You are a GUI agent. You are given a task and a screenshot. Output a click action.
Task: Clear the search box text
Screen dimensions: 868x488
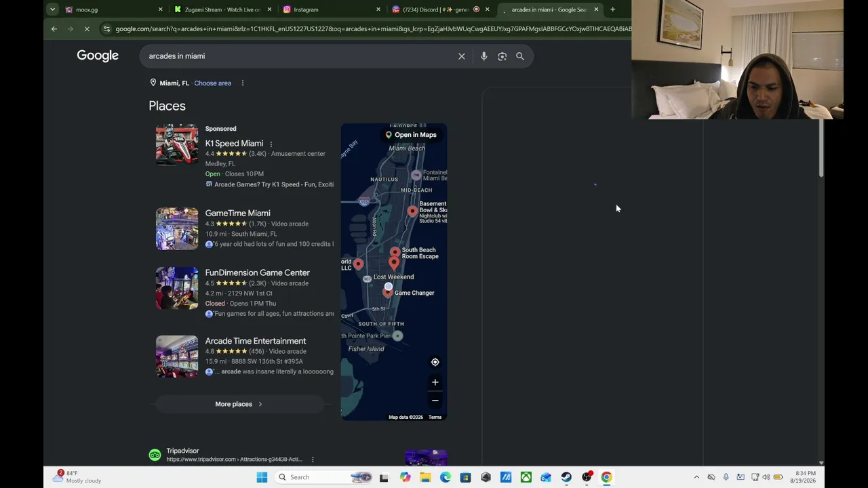tap(462, 56)
